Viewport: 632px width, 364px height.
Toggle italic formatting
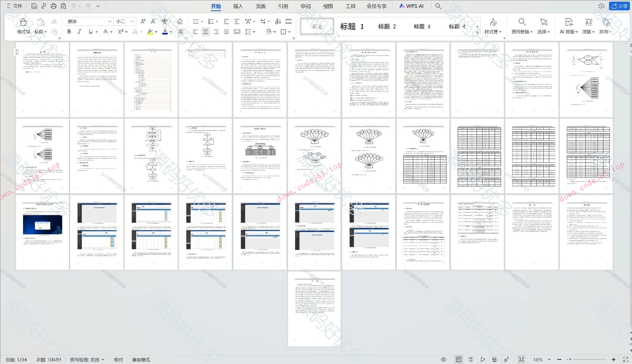(79, 32)
